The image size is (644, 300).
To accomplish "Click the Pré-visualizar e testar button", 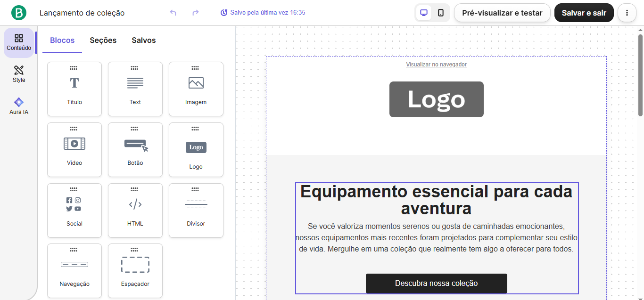I will 502,13.
